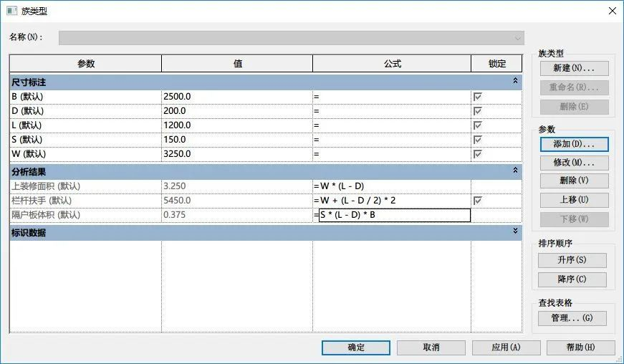Click the value 3250.0 for W
Image resolution: width=624 pixels, height=364 pixels.
237,154
